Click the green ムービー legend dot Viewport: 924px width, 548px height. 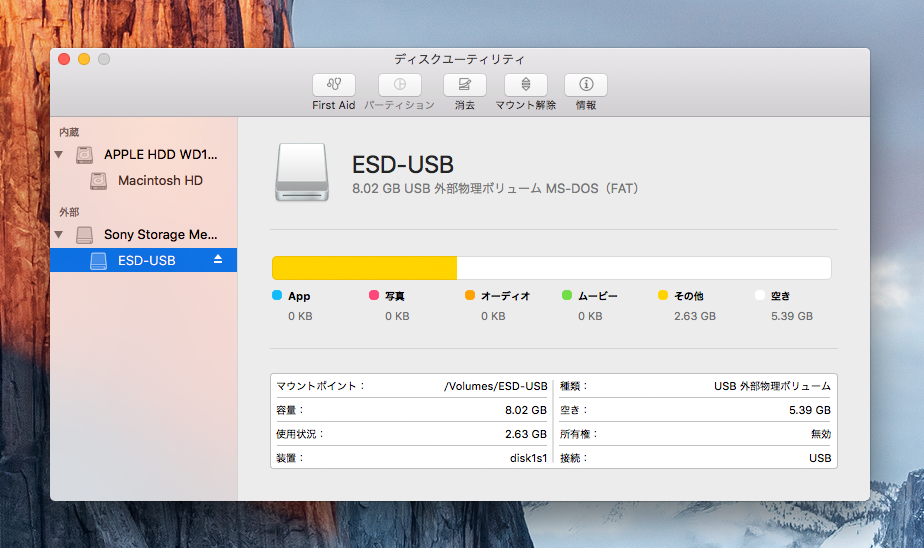(x=567, y=295)
